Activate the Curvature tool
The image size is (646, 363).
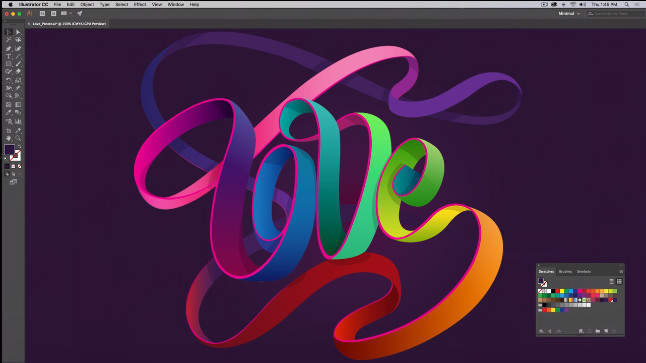(18, 49)
